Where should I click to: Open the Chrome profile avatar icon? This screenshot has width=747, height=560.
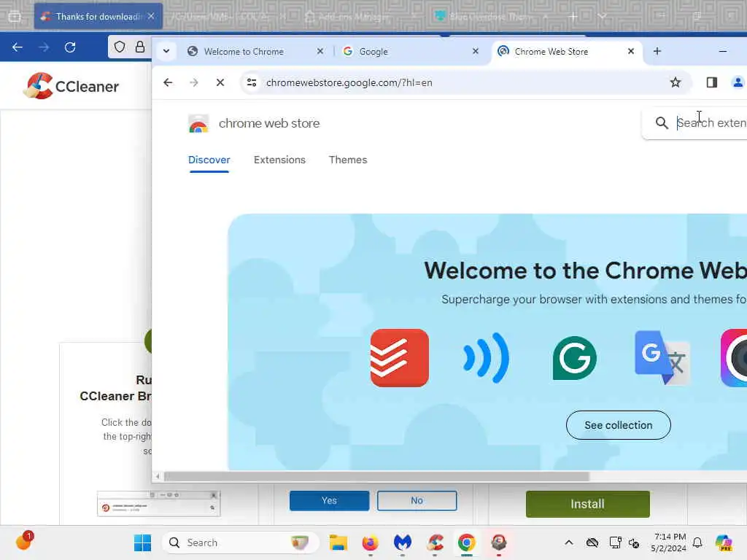(x=738, y=82)
